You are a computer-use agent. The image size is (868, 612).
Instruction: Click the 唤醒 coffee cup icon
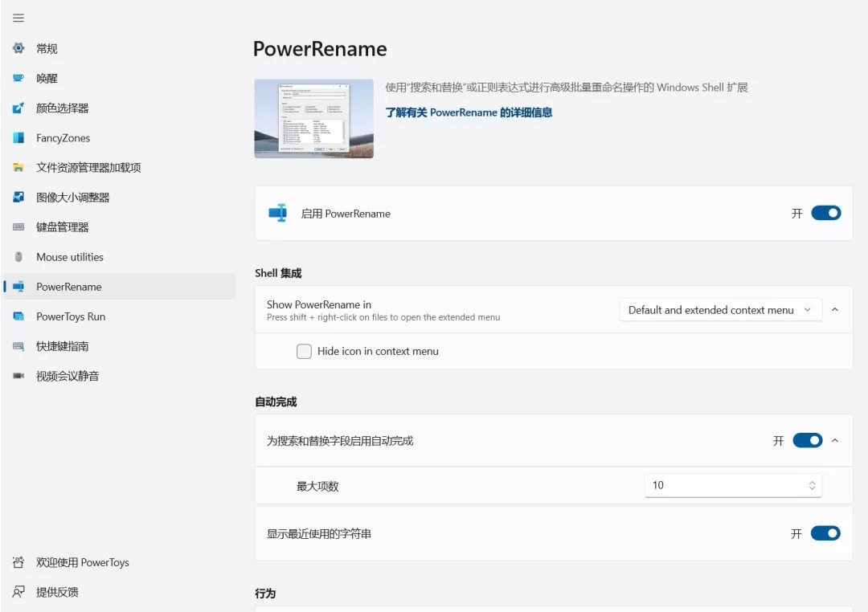coord(18,78)
